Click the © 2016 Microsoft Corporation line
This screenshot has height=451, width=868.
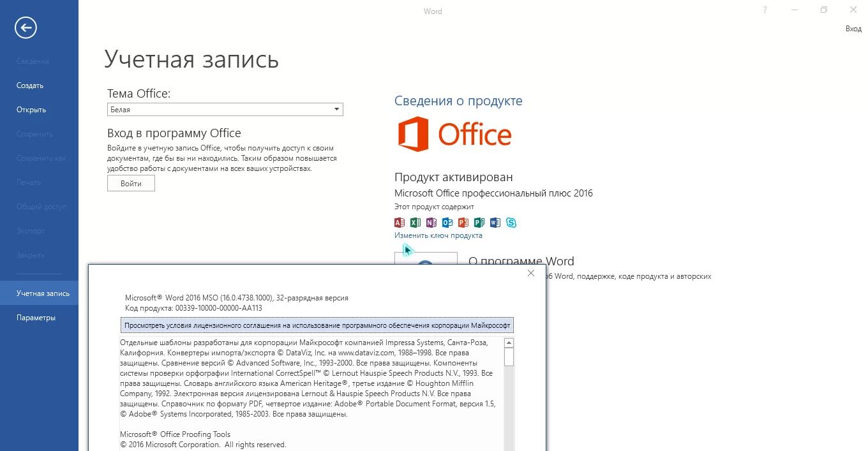(203, 445)
